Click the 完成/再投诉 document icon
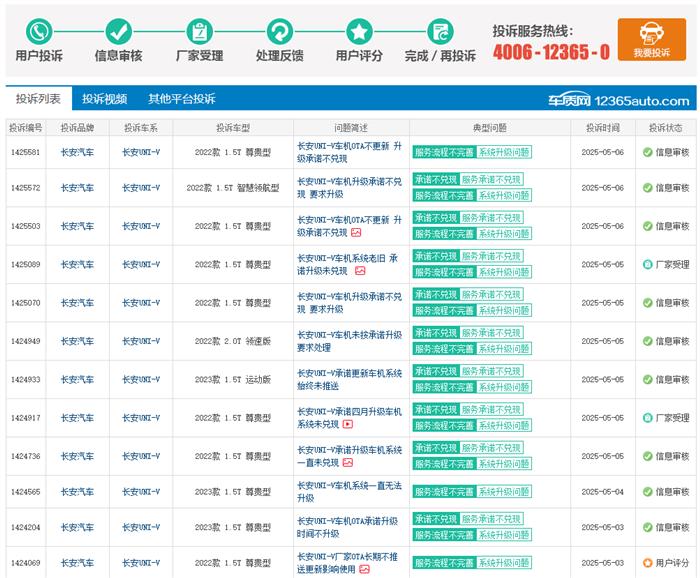 click(x=440, y=32)
